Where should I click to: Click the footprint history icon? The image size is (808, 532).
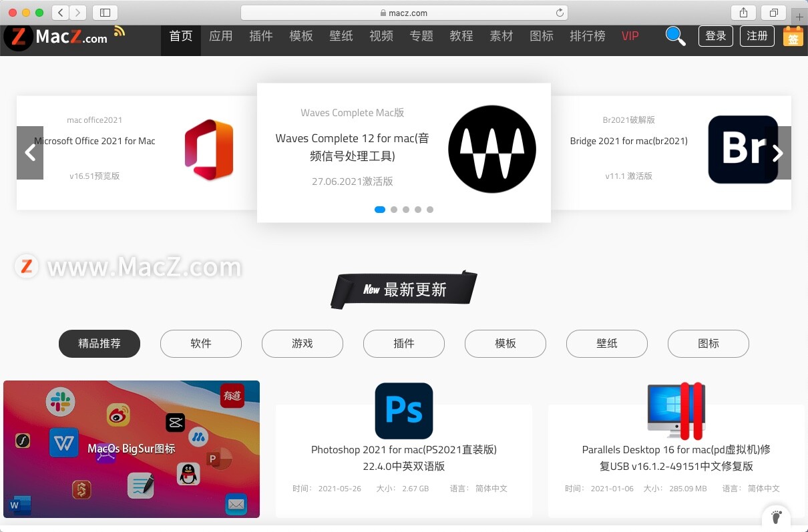point(776,517)
